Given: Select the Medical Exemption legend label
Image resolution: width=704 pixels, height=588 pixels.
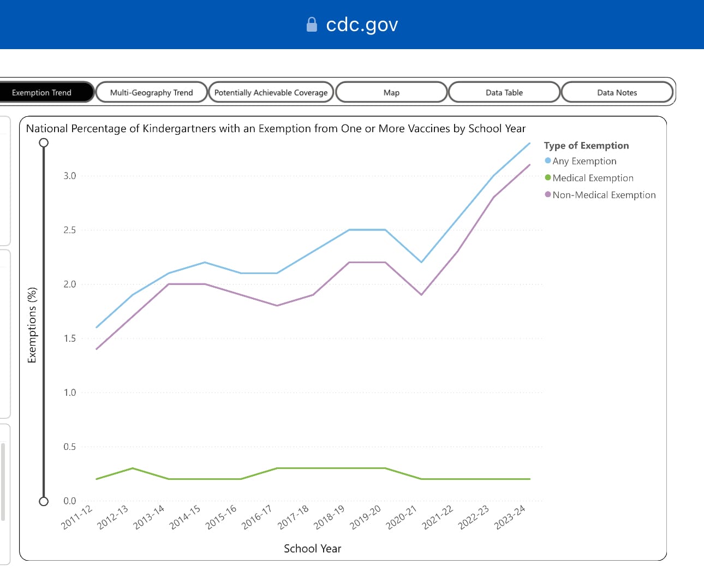Looking at the screenshot, I should coord(593,178).
